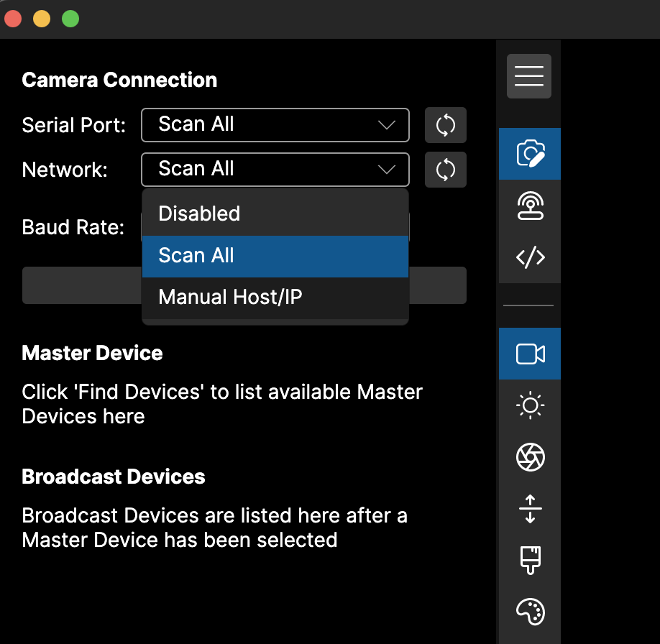This screenshot has width=660, height=644.
Task: Select Manual Host/IP option
Action: (x=275, y=298)
